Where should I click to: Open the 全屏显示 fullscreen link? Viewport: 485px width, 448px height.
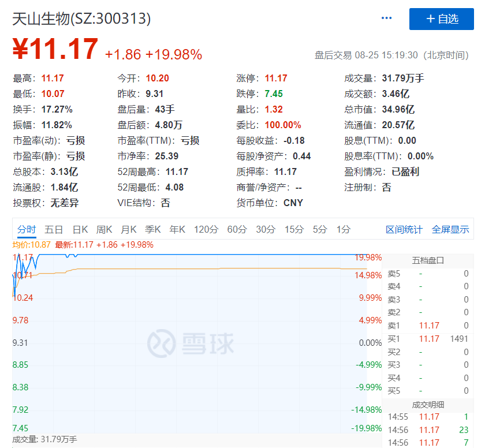pyautogui.click(x=450, y=229)
